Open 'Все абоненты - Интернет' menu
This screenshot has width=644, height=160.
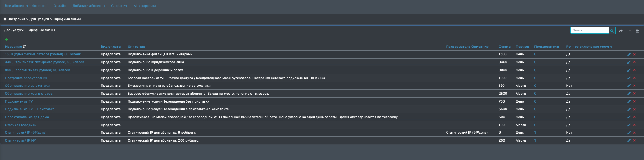coord(26,6)
